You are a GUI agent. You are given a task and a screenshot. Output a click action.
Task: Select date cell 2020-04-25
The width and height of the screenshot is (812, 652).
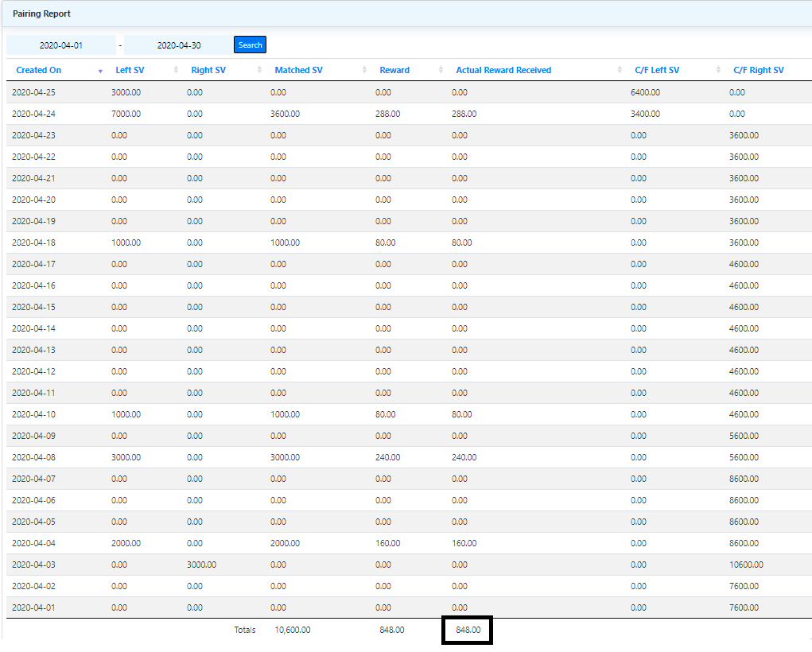click(x=33, y=92)
